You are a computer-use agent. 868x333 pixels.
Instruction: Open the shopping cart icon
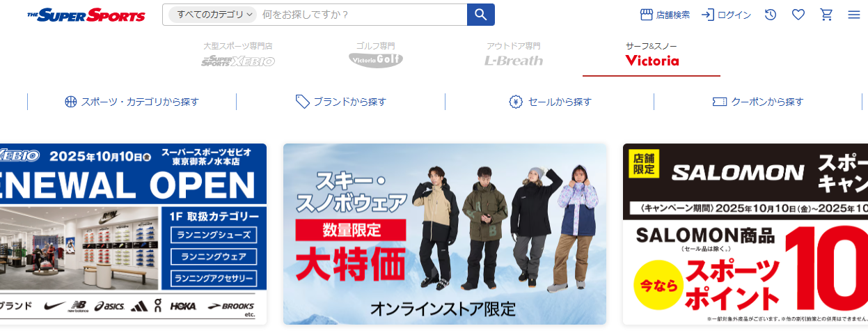tap(826, 15)
